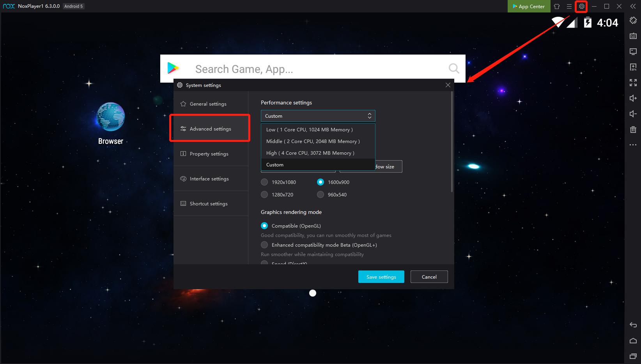Viewport: 641px width, 364px height.
Task: Click the trash bin icon in sidebar
Action: tap(633, 129)
